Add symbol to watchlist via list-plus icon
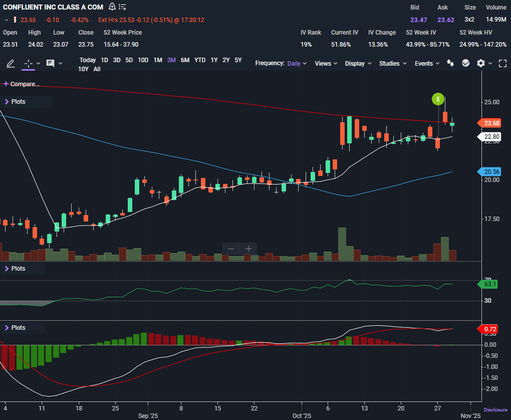This screenshot has height=420, width=511. point(123,7)
